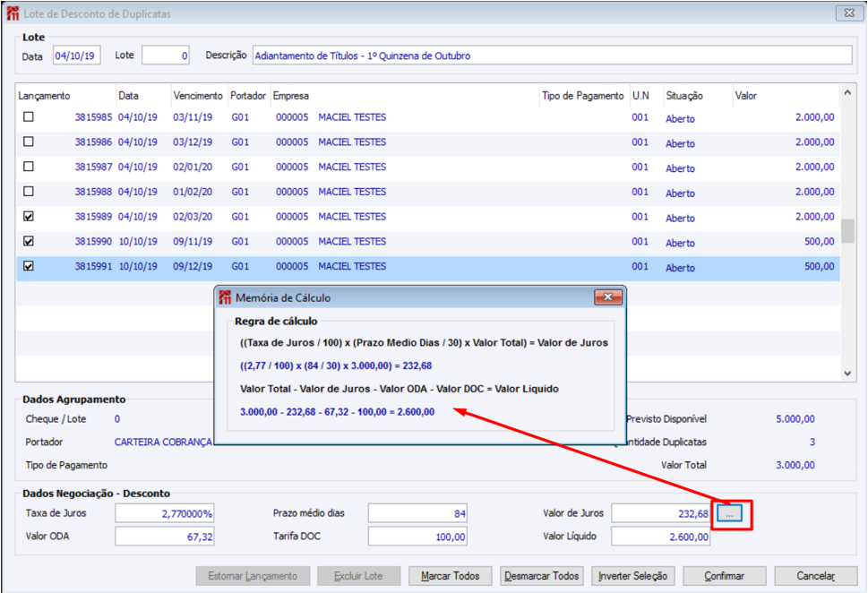Sort by the Vencimento column header
This screenshot has height=593, width=868.
(198, 96)
